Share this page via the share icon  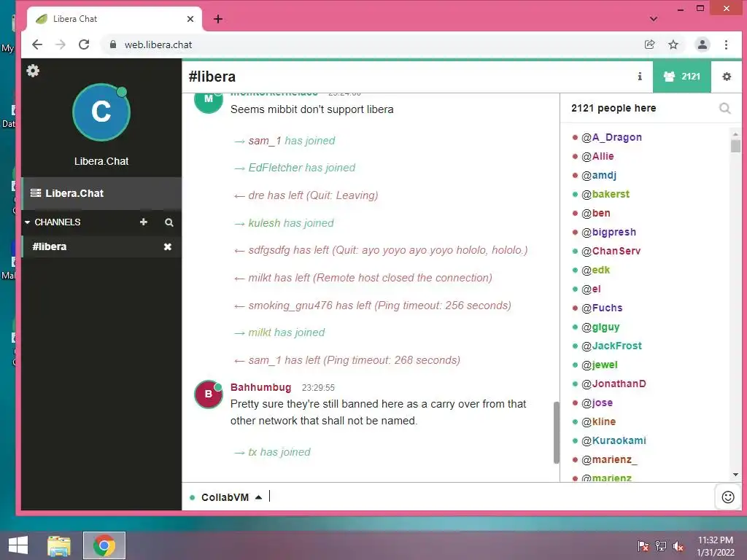coord(649,44)
